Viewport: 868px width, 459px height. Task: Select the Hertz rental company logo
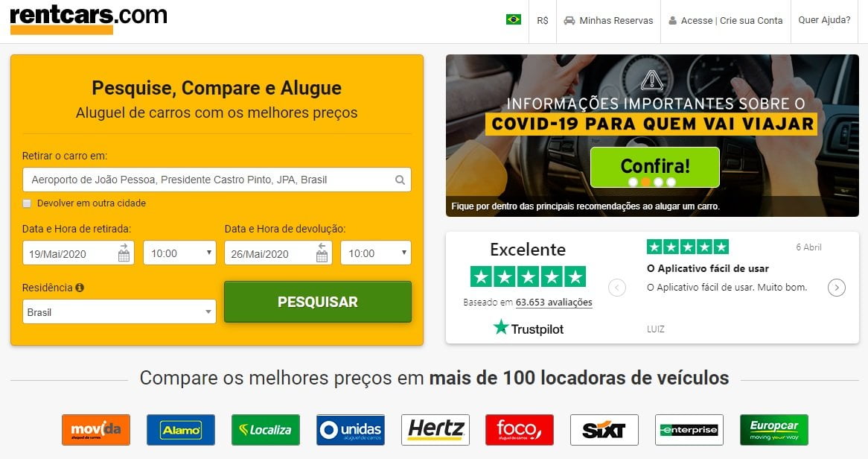pyautogui.click(x=435, y=430)
